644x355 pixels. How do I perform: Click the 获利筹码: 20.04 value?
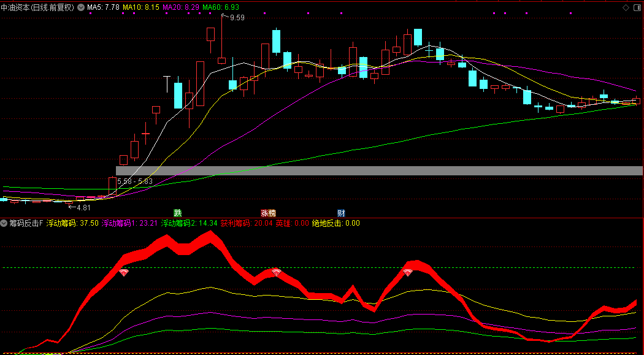click(247, 223)
